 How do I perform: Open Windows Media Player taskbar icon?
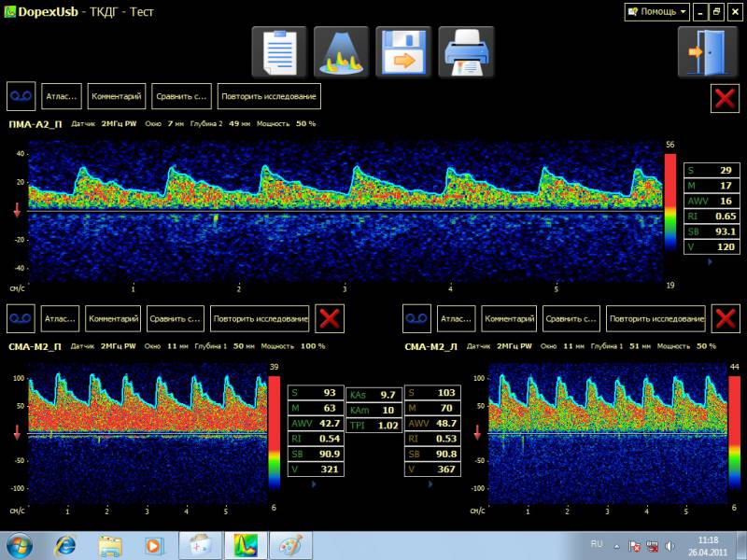[154, 546]
